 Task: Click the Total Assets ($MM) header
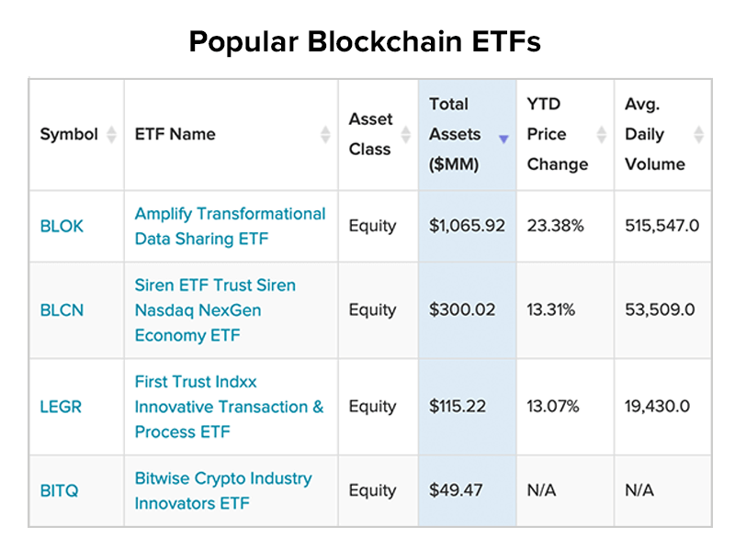pyautogui.click(x=455, y=134)
